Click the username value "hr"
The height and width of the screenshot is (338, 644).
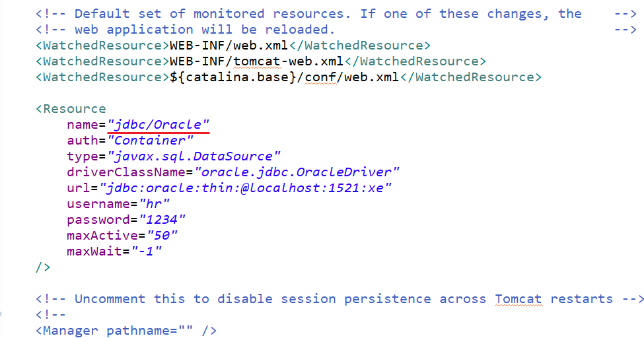(x=154, y=204)
